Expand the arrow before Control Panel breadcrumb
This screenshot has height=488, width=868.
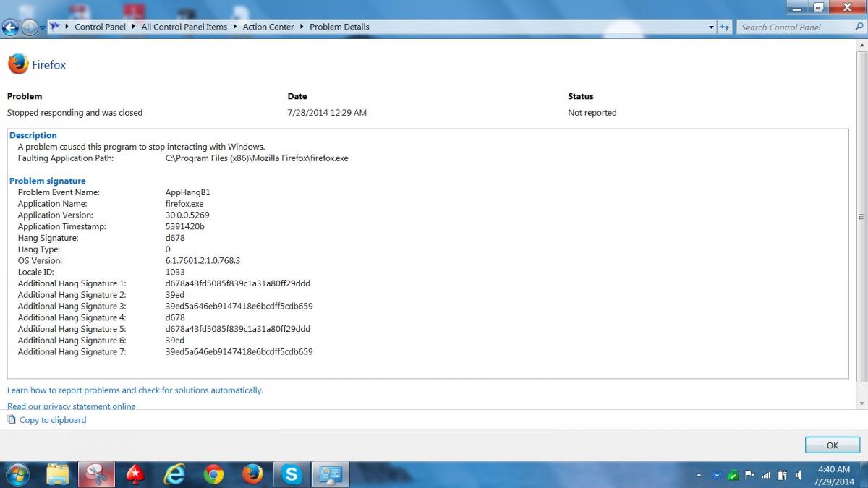point(67,27)
